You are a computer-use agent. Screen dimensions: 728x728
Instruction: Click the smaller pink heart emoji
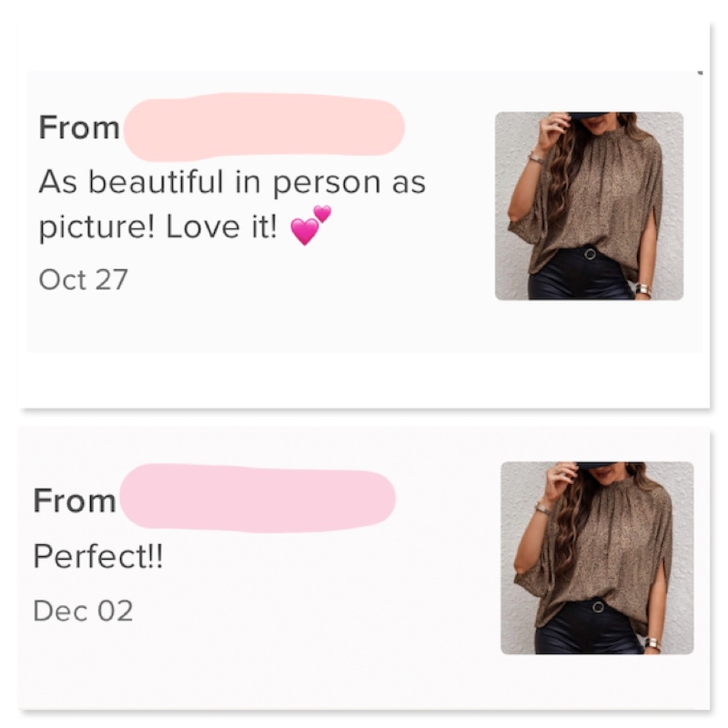click(x=323, y=213)
